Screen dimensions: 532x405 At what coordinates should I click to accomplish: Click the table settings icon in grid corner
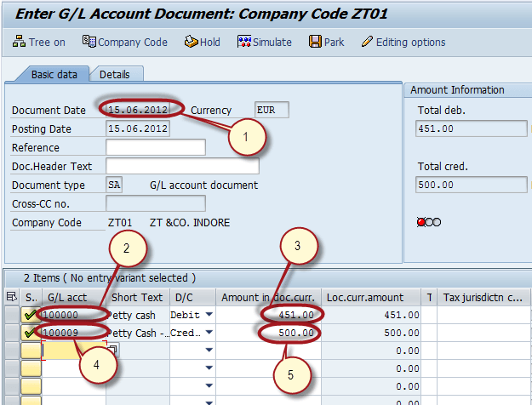tap(10, 297)
